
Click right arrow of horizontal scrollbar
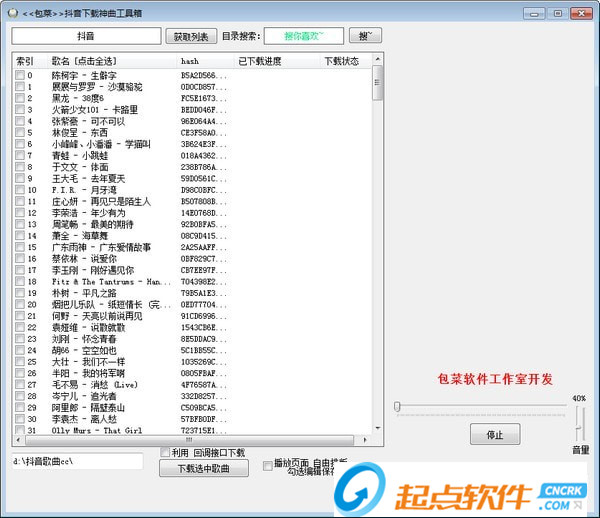point(365,440)
